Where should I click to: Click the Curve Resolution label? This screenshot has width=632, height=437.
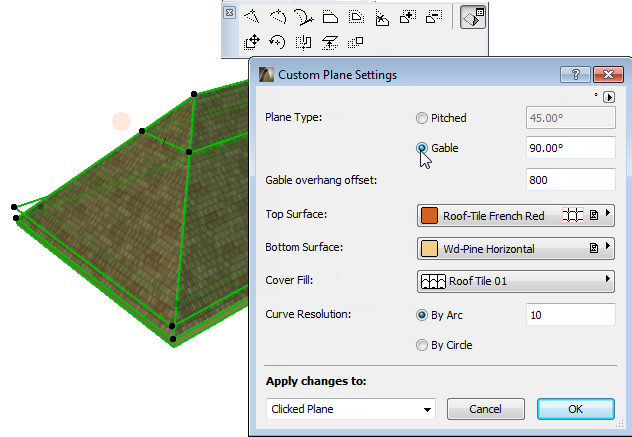308,314
